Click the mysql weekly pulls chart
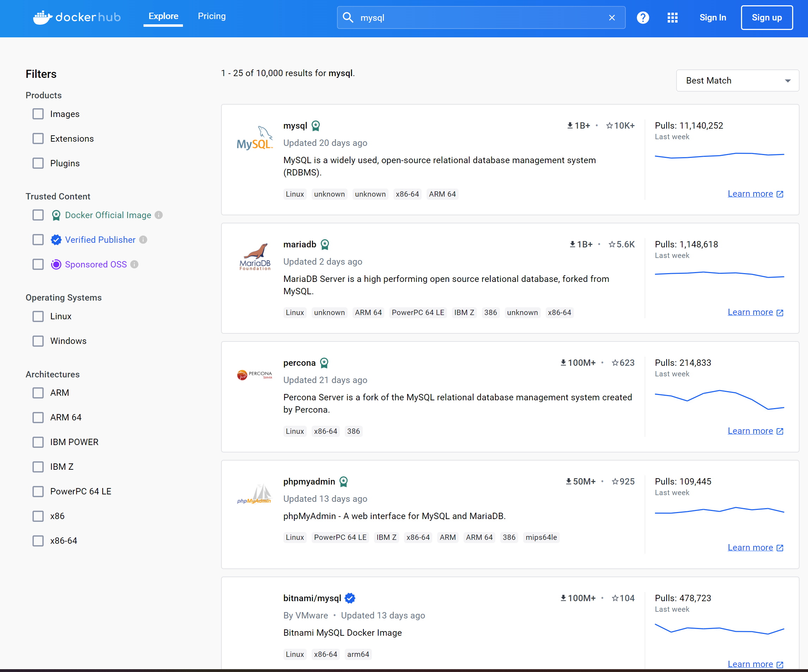Image resolution: width=808 pixels, height=672 pixels. click(719, 155)
